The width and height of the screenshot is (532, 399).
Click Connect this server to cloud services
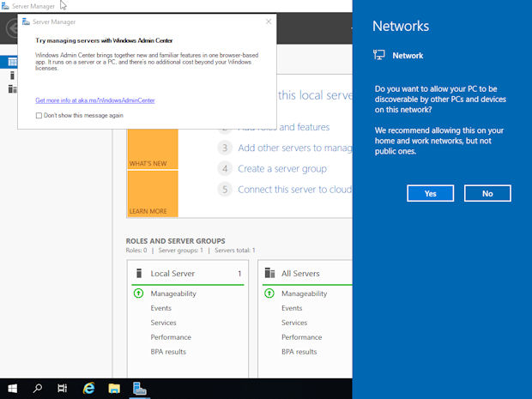pyautogui.click(x=295, y=190)
